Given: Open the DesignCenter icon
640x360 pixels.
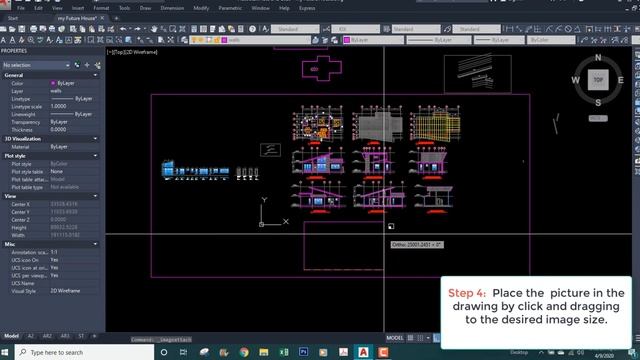Looking at the screenshot, I should coord(203,29).
